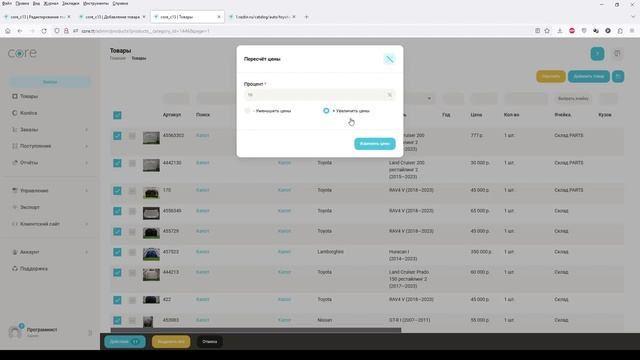This screenshot has height=360, width=640.
Task: Click the Изменить цены button
Action: [375, 144]
